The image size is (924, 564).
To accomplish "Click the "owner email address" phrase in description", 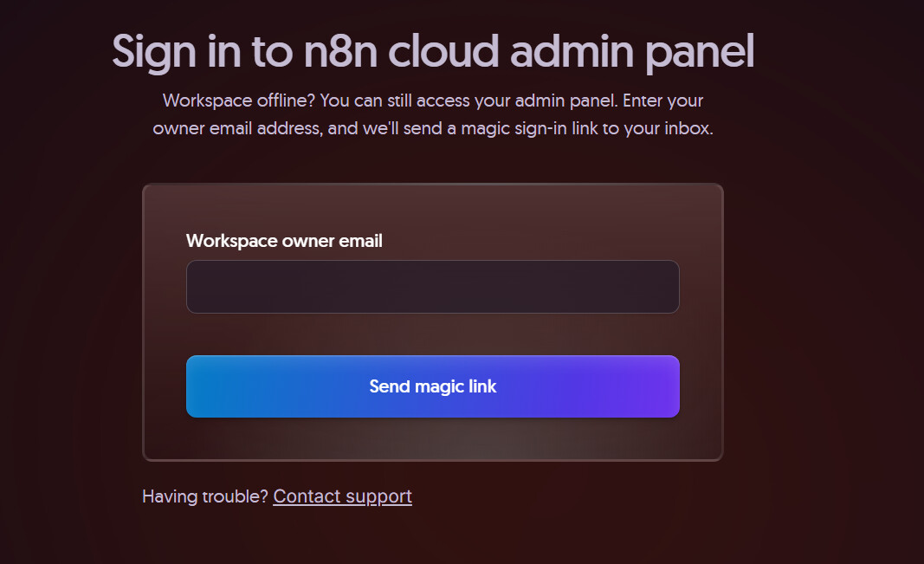I will click(x=229, y=129).
